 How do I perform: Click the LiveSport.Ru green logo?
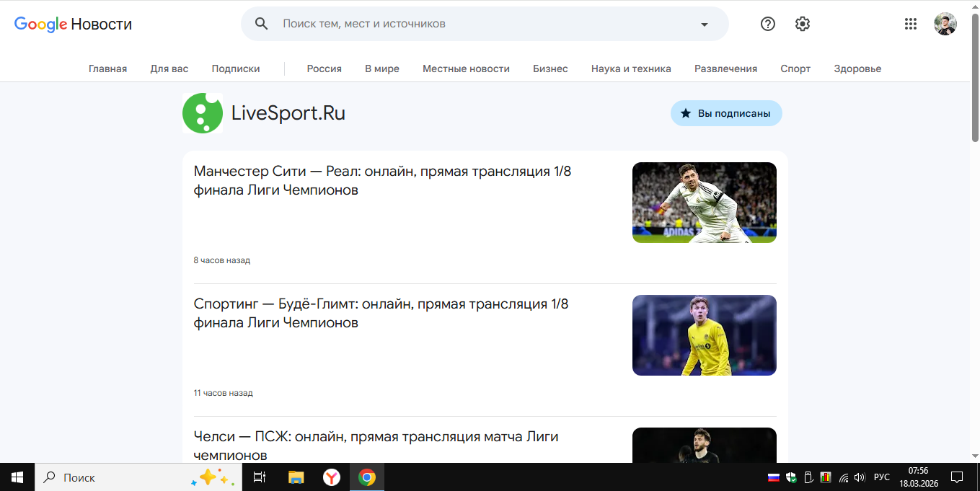[x=203, y=113]
